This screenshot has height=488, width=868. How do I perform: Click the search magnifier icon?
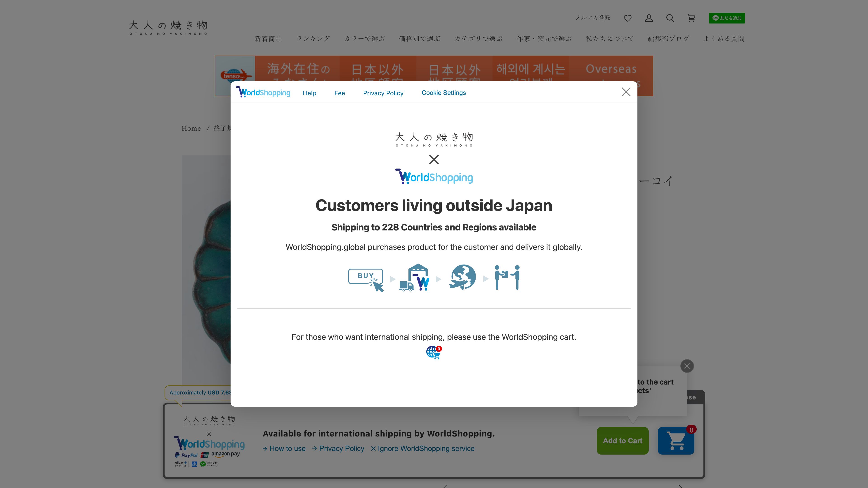tap(670, 18)
